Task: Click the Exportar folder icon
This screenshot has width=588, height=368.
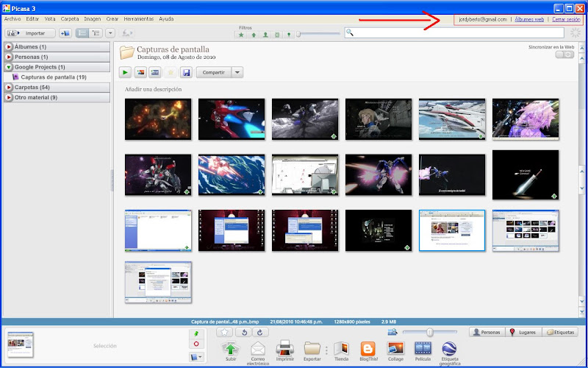Action: click(x=312, y=349)
